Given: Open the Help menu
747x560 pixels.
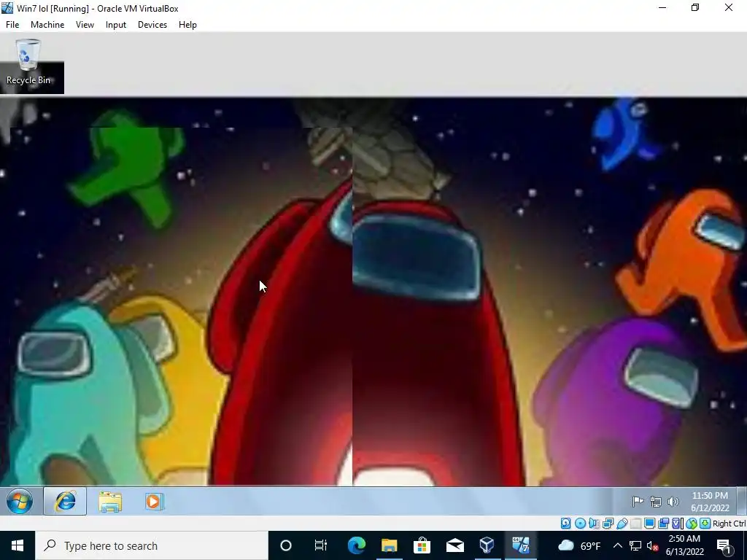Looking at the screenshot, I should coord(187,25).
